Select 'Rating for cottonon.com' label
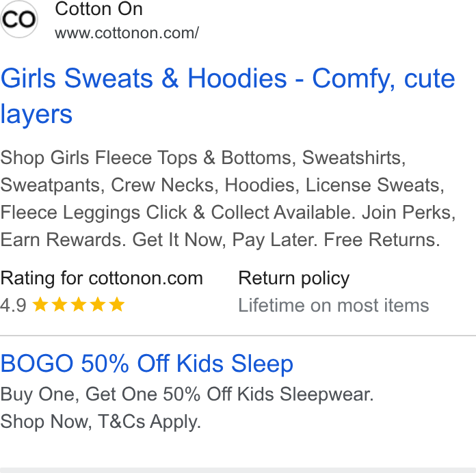The height and width of the screenshot is (473, 476). pyautogui.click(x=101, y=278)
